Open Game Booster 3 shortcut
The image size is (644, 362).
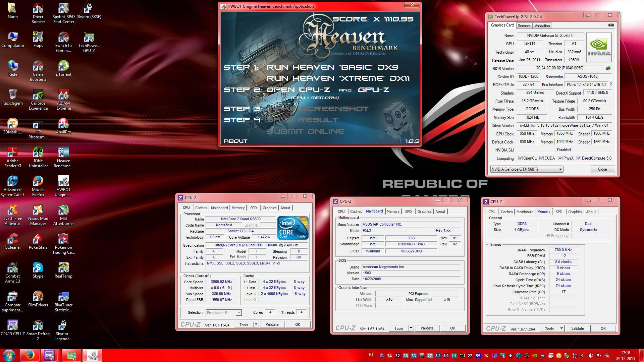[x=38, y=71]
